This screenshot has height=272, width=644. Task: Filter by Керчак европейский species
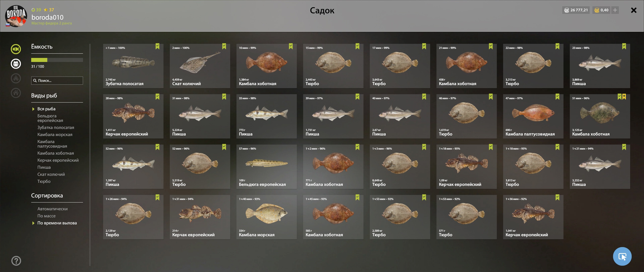(x=58, y=160)
